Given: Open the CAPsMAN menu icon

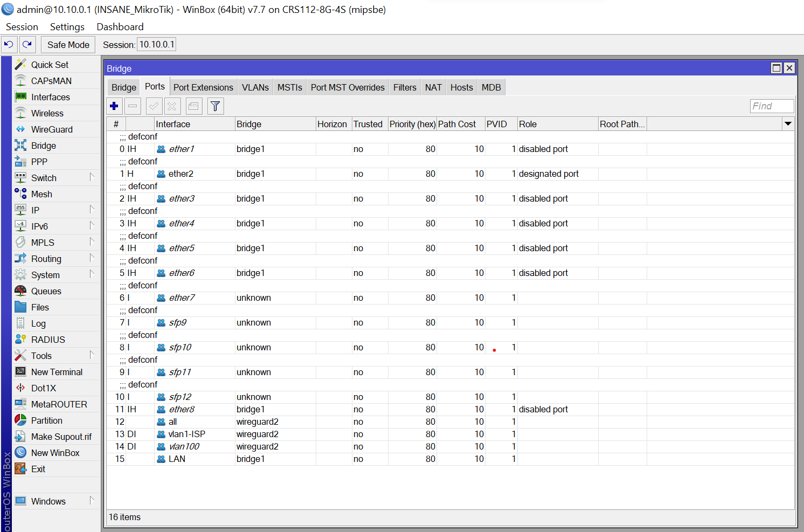Looking at the screenshot, I should point(20,81).
